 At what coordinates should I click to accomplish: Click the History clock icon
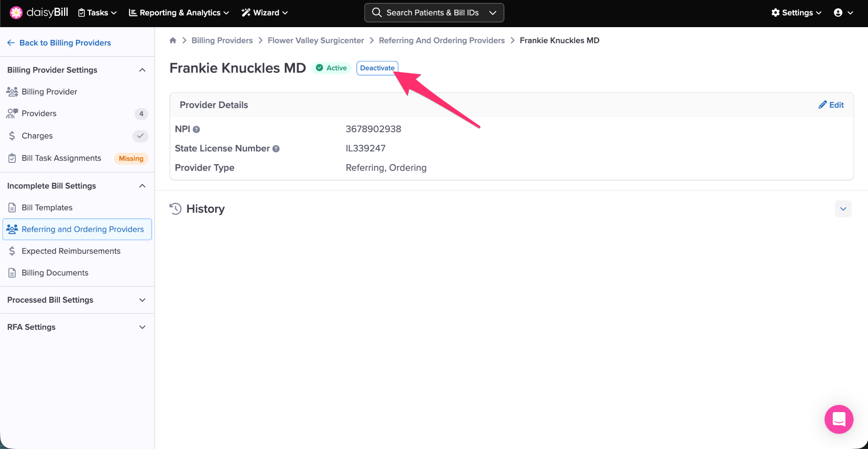tap(175, 209)
